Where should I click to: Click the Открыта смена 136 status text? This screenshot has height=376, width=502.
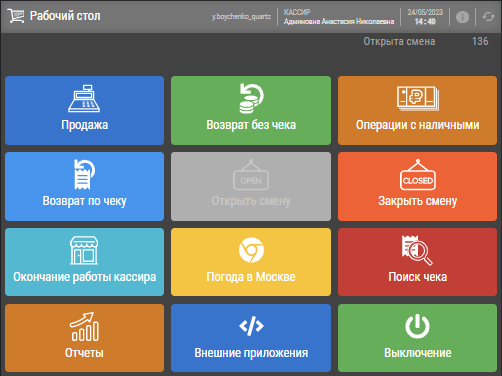426,41
